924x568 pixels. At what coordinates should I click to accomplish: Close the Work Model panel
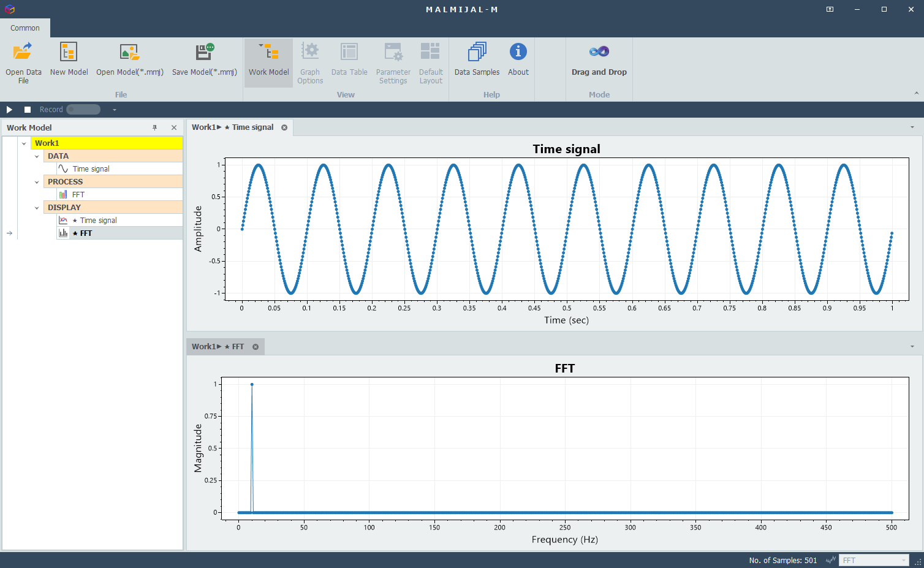174,127
